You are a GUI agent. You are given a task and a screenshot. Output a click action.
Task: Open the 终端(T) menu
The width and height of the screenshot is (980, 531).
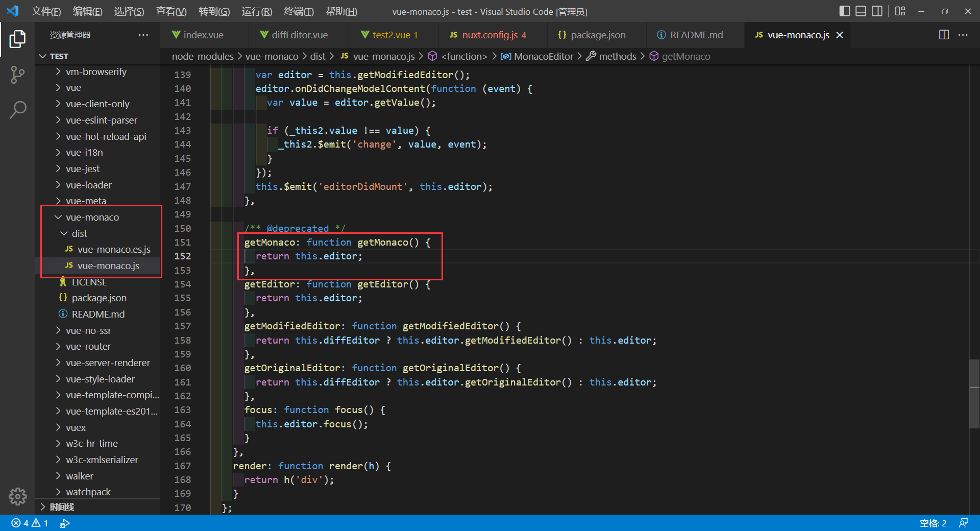point(299,11)
